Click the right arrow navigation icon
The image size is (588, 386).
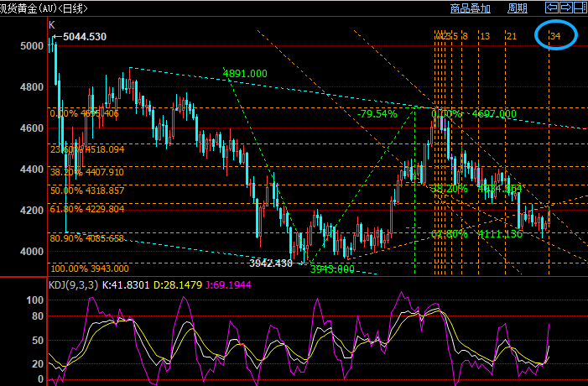[566, 8]
